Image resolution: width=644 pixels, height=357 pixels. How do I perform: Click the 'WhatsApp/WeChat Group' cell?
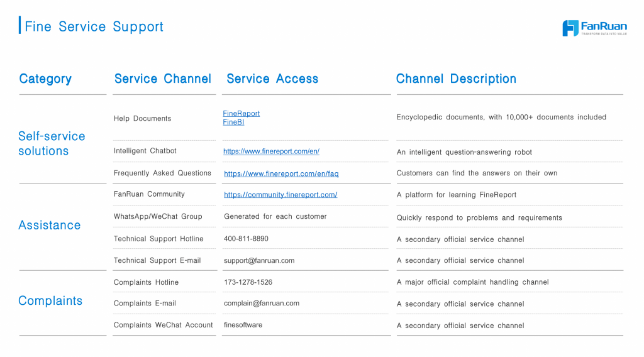tap(158, 216)
